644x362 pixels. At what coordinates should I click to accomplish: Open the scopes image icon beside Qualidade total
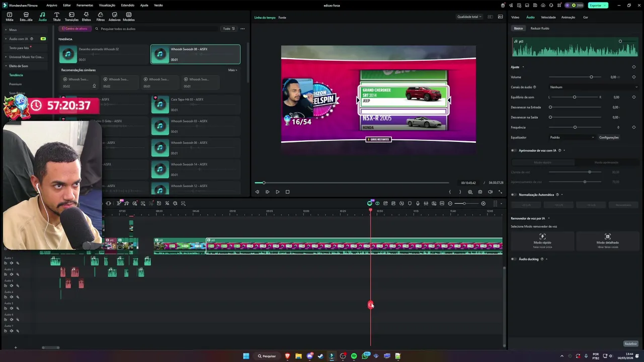click(500, 17)
